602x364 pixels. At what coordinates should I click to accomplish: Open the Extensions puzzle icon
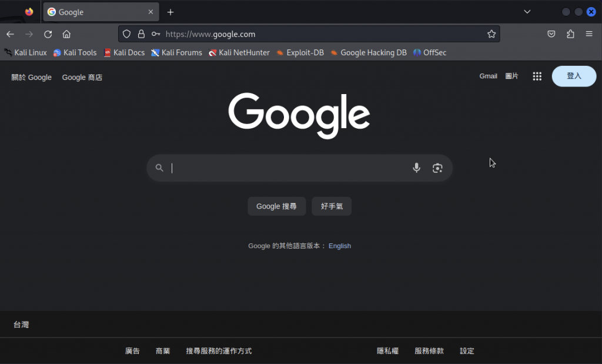[x=570, y=34]
